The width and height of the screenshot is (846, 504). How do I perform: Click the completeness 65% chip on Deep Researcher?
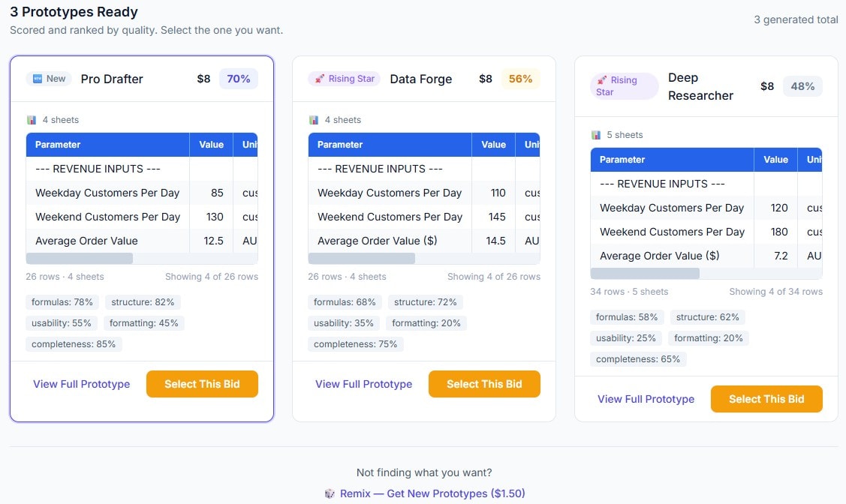[x=638, y=359]
